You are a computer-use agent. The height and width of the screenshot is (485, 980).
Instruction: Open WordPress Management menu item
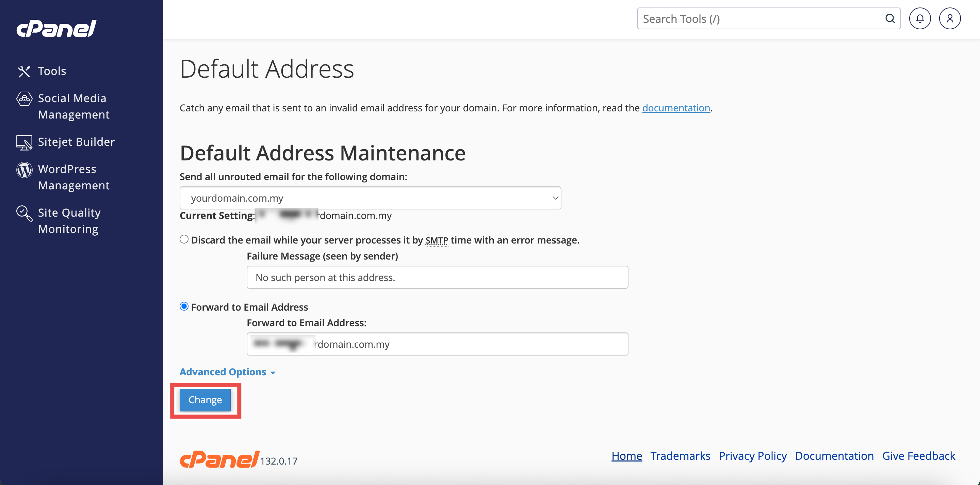click(74, 177)
